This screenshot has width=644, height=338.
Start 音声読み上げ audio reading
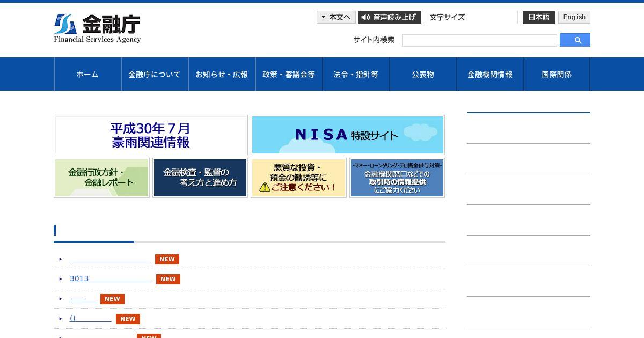point(390,17)
